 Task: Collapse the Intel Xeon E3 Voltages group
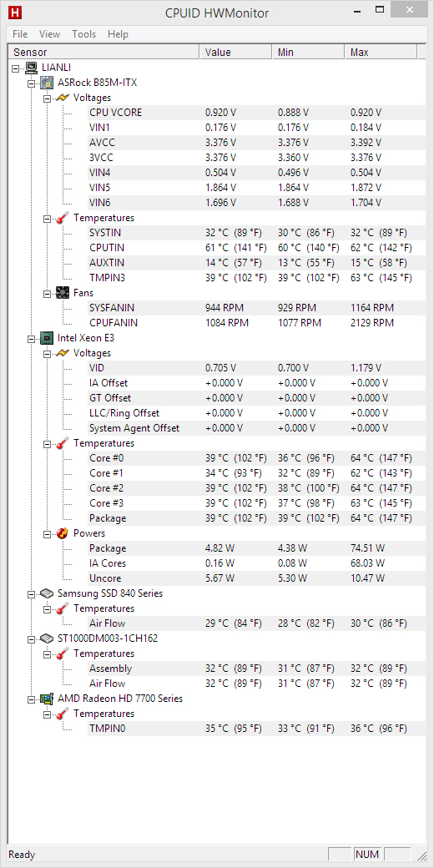pos(47,353)
